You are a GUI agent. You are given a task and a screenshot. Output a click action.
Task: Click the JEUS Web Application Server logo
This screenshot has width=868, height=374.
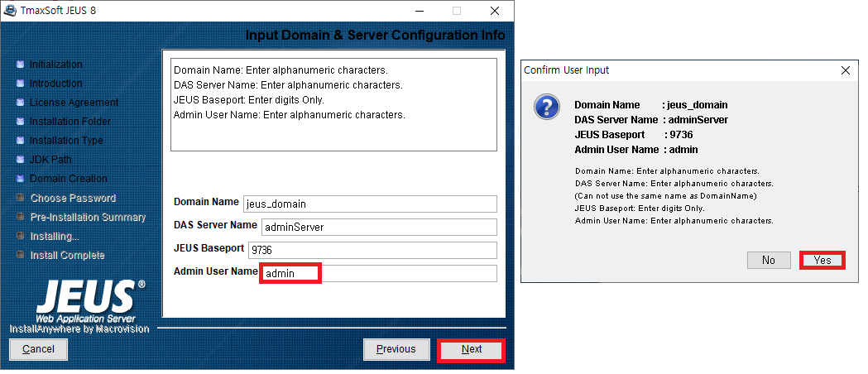coord(89,301)
